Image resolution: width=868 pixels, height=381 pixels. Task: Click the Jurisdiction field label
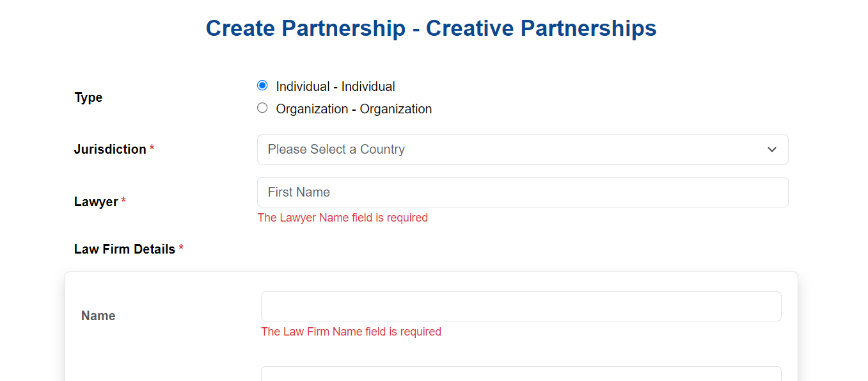coord(110,149)
